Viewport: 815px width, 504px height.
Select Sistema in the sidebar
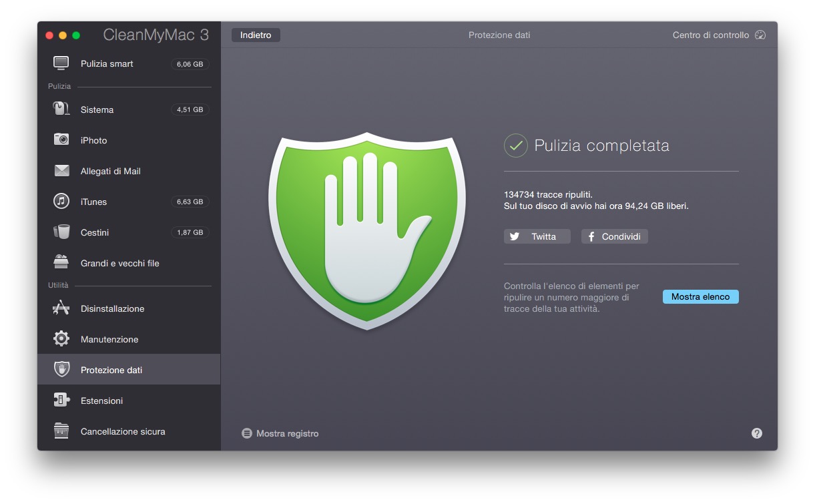tap(129, 109)
